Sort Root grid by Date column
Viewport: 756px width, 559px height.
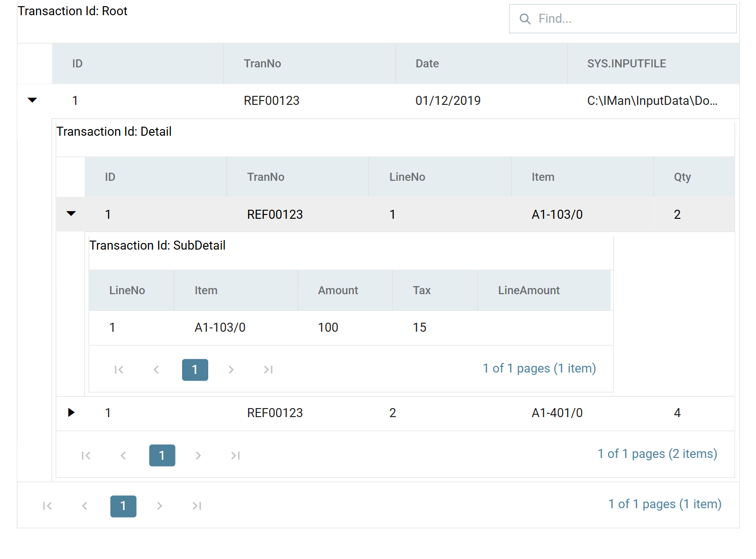481,64
